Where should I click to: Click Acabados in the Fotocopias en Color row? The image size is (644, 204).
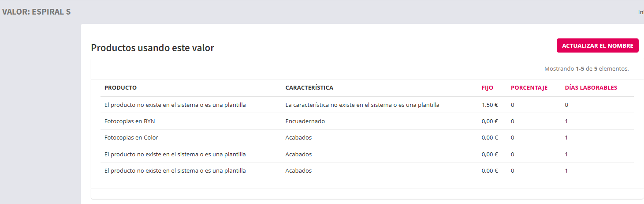pos(298,137)
